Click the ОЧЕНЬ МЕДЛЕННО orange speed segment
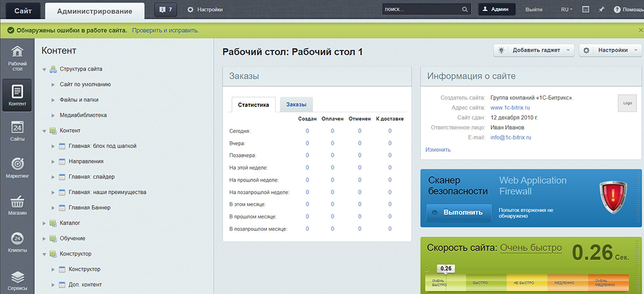This screenshot has height=294, width=644. (x=608, y=283)
